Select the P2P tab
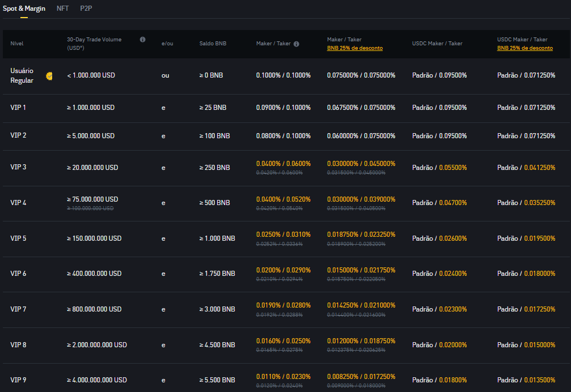 click(x=86, y=9)
